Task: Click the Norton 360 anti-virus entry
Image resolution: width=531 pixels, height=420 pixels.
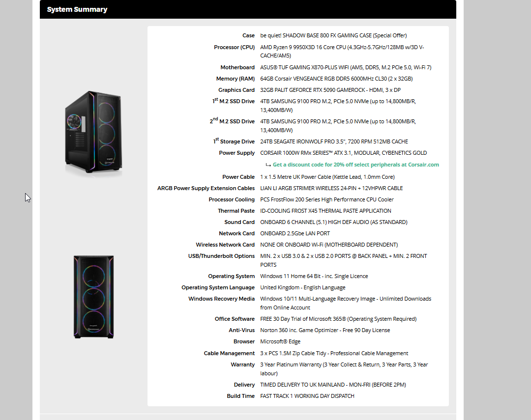Action: 325,330
